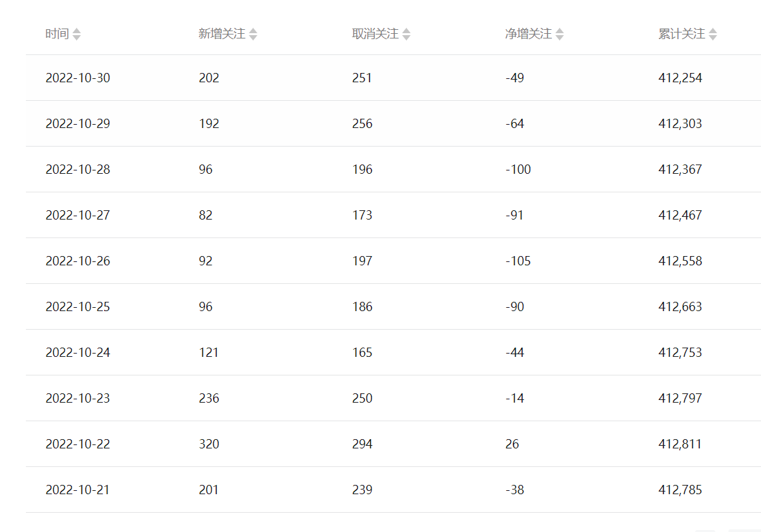Click new follow value 236

pos(209,399)
